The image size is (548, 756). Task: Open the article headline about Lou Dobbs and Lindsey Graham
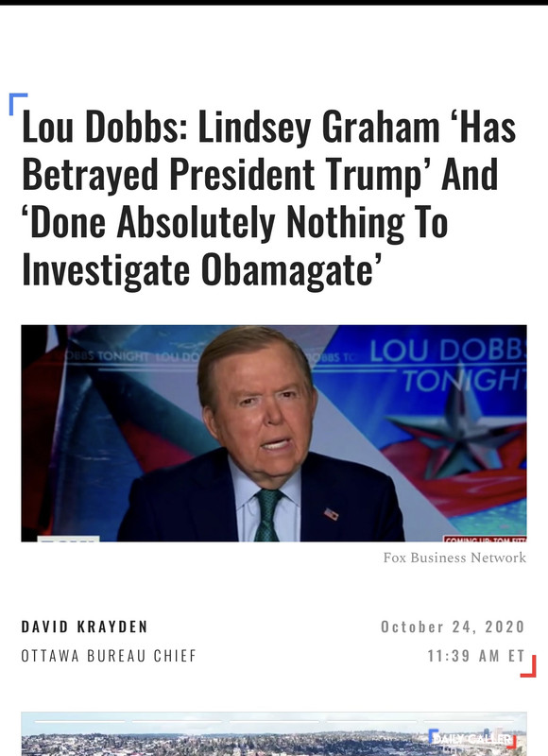point(268,198)
